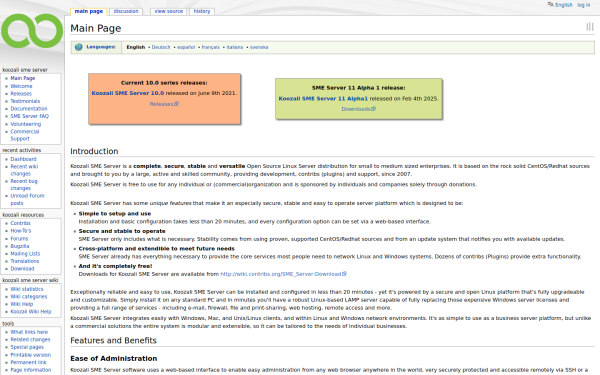Screen dimensions: 600x375
Task: Open Documentation in sidebar
Action: (29, 109)
